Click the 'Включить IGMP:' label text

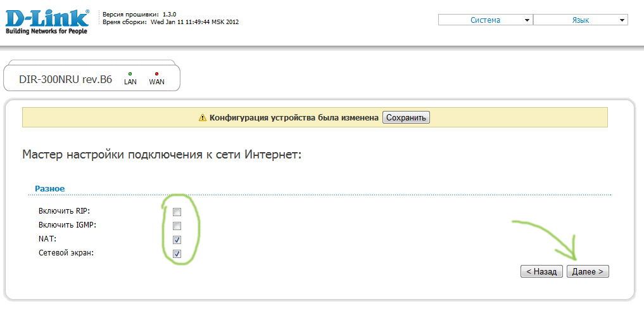click(x=67, y=225)
